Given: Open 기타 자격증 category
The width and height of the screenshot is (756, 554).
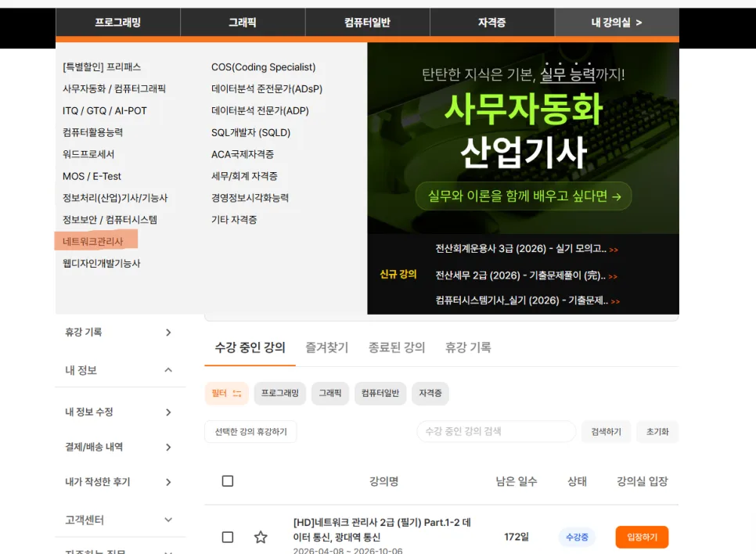Looking at the screenshot, I should pos(234,219).
